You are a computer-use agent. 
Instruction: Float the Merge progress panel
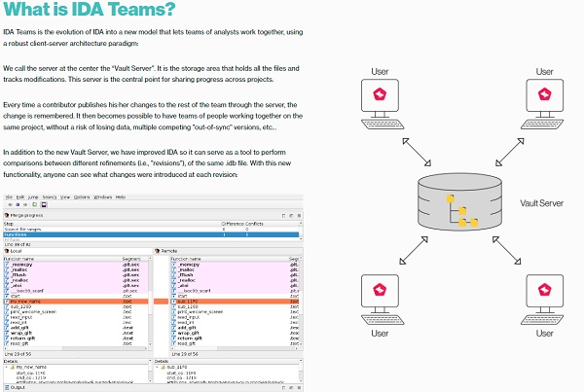(291, 216)
